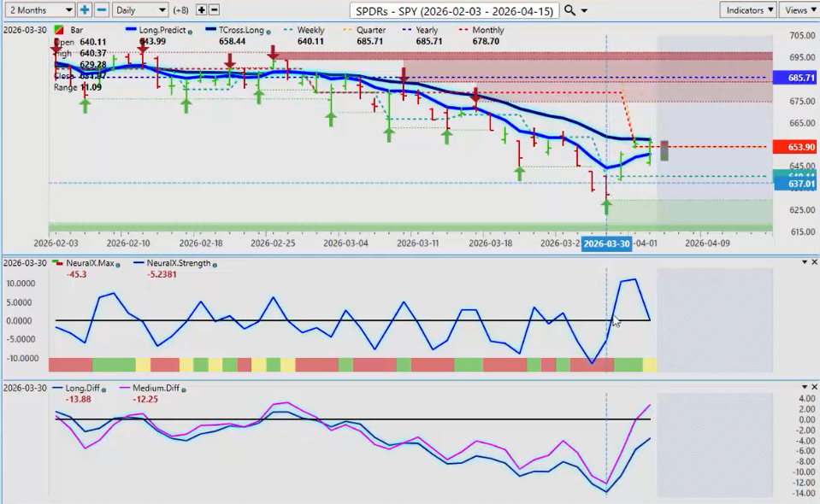Click the SPDRs - SPY symbol field
Image resolution: width=820 pixels, height=504 pixels.
tap(455, 11)
